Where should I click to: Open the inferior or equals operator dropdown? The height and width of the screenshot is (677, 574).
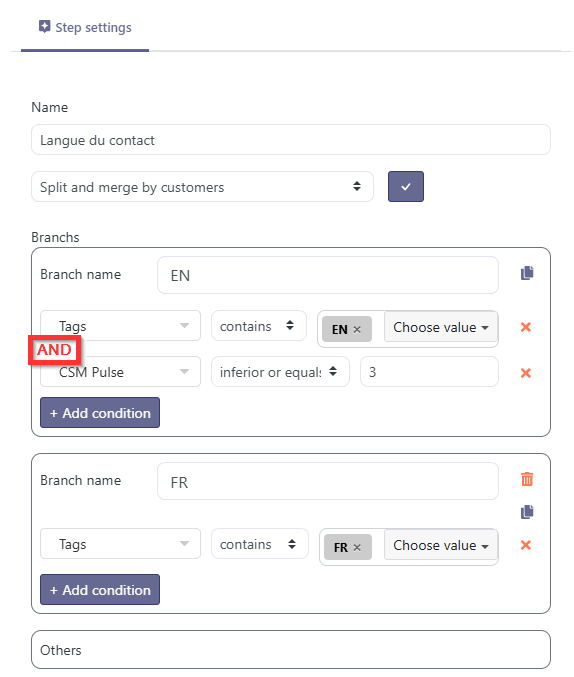(280, 372)
